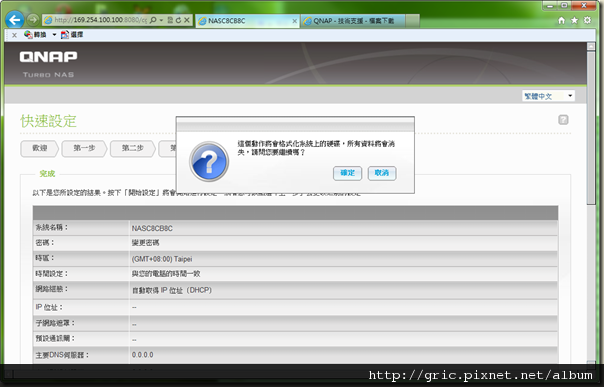
Task: Stop loading with the X icon
Action: tap(186, 20)
